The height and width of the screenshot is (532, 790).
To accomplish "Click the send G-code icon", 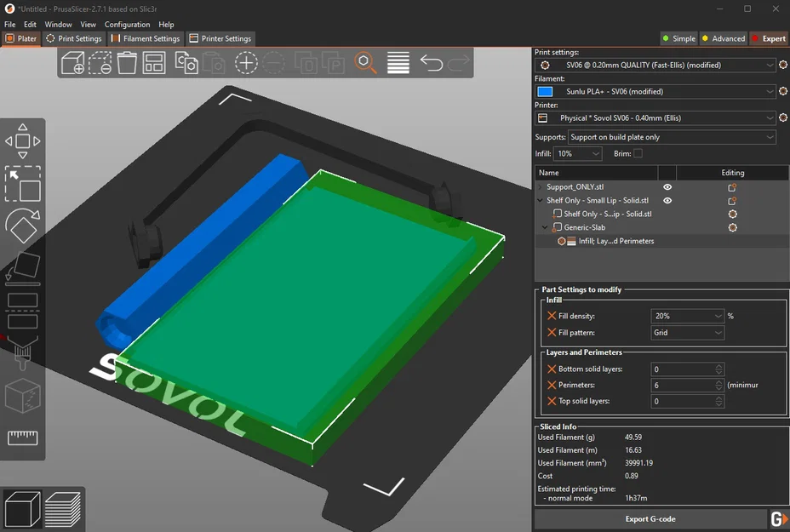I will coord(779,519).
